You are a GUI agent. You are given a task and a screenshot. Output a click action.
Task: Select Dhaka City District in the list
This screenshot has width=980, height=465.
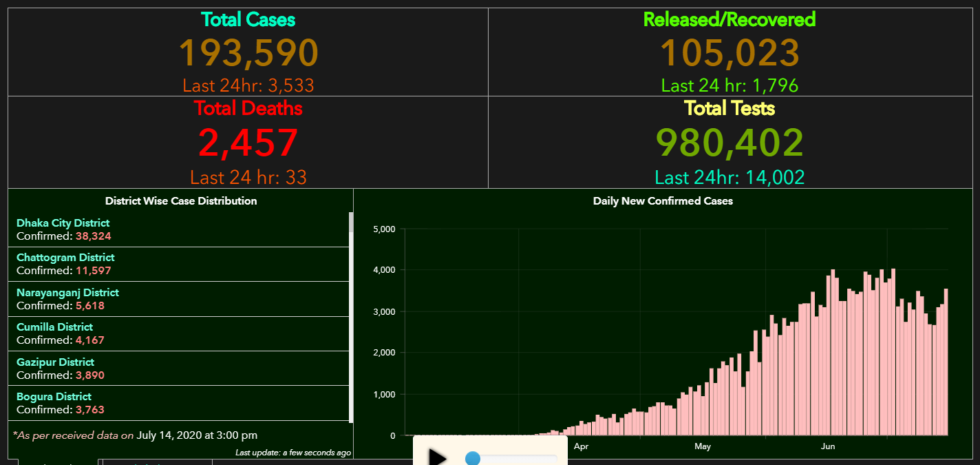[x=179, y=229]
